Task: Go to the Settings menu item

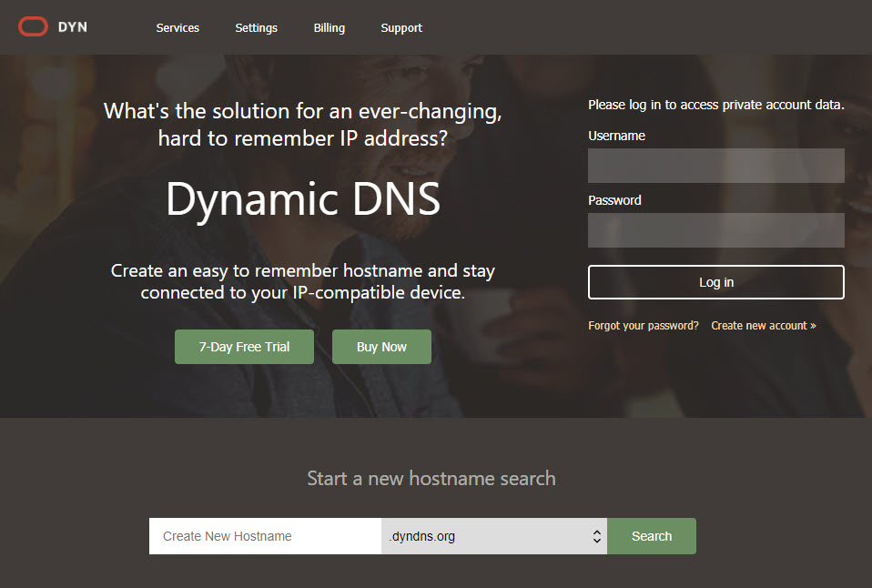Action: (x=256, y=28)
